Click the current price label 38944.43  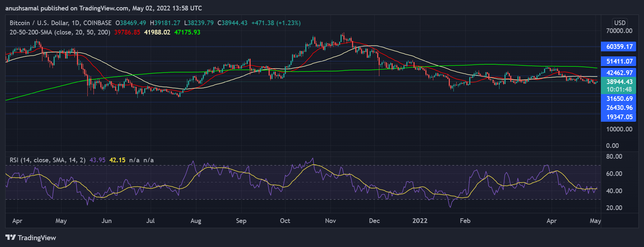tap(619, 82)
